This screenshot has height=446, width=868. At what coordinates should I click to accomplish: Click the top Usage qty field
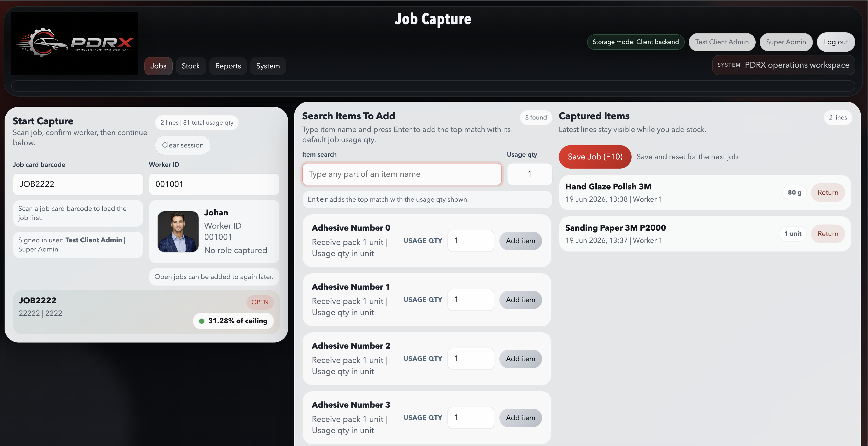click(x=529, y=174)
